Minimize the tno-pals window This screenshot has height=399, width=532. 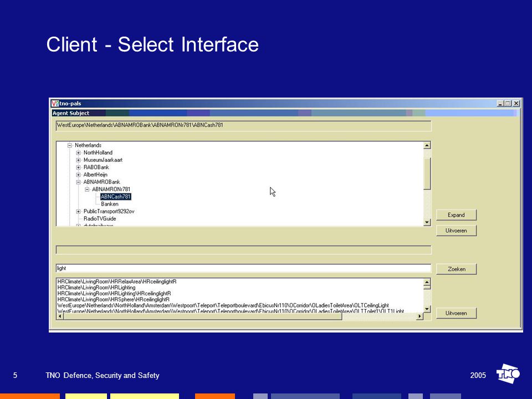click(x=500, y=104)
